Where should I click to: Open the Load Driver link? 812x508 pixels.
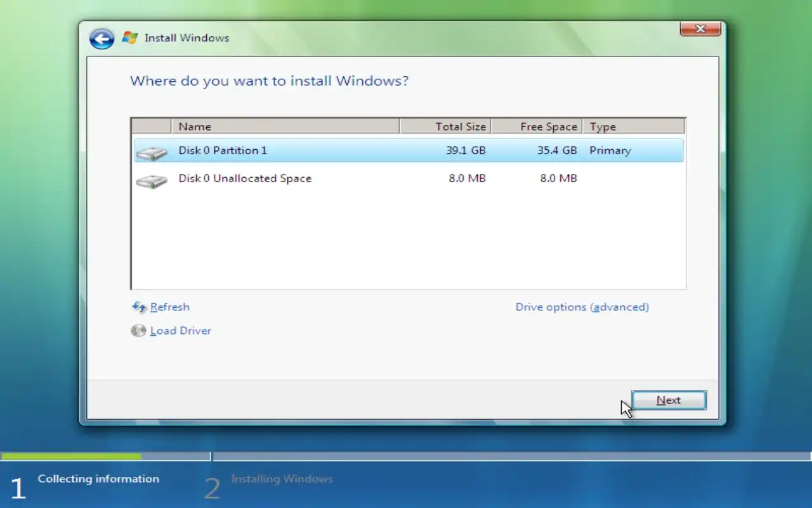pos(181,331)
